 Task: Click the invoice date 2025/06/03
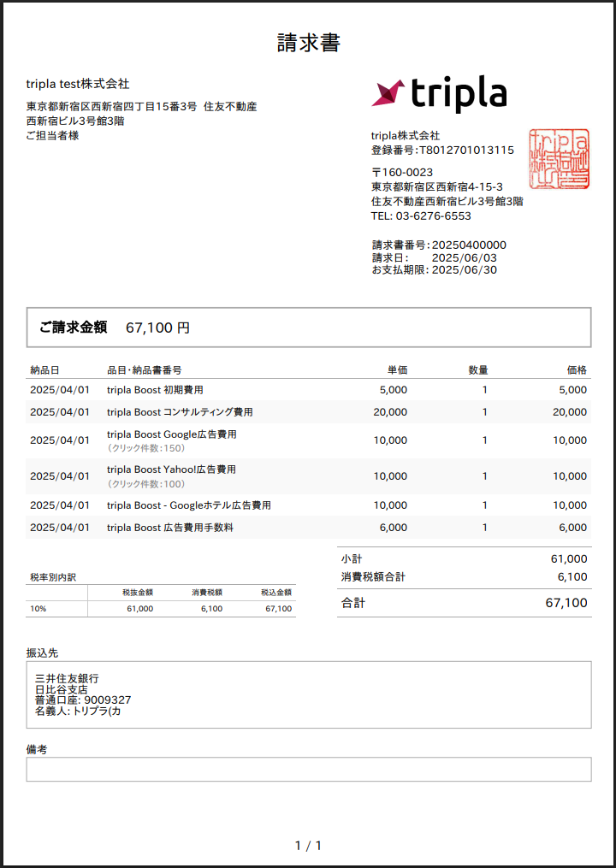465,258
